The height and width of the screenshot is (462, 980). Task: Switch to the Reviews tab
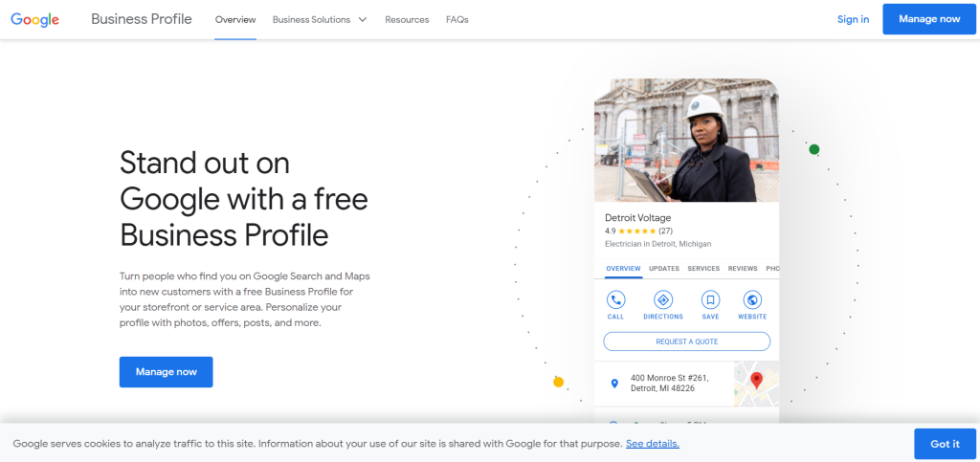point(743,269)
